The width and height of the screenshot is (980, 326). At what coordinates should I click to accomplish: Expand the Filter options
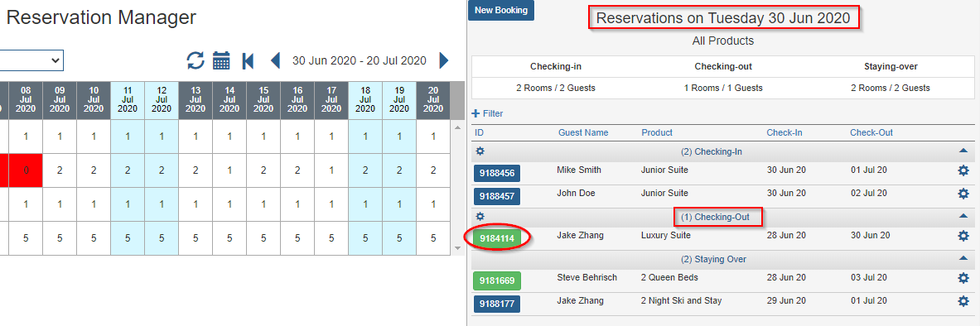point(487,113)
